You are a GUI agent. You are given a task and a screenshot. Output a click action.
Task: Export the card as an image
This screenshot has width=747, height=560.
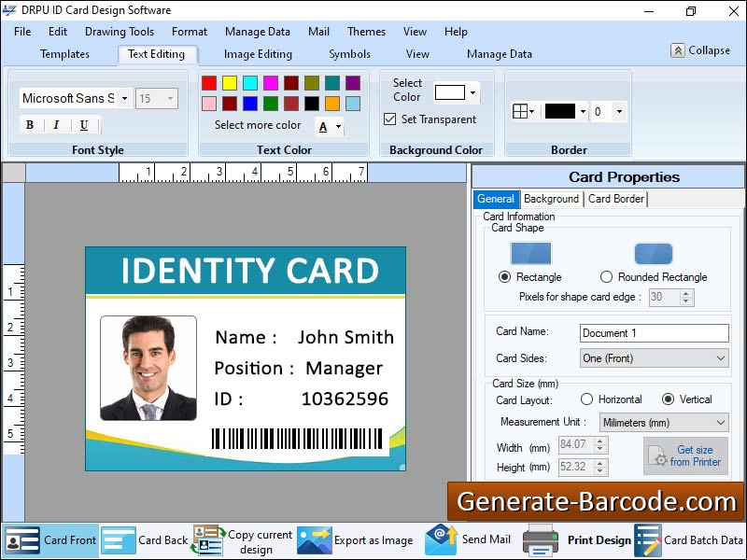coord(372,539)
